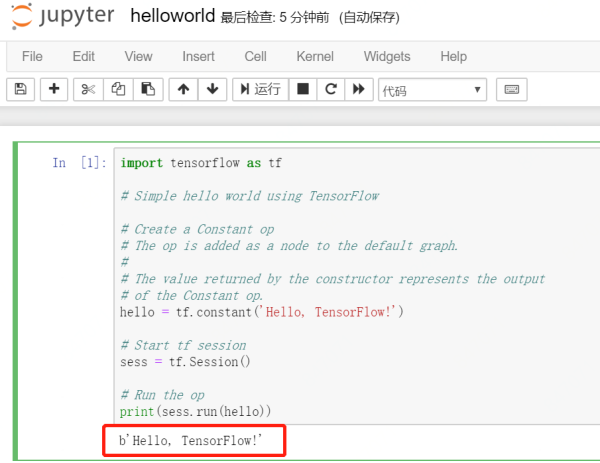Viewport: 600px width, 463px height.
Task: Cut the selected cell with scissors icon
Action: [87, 90]
